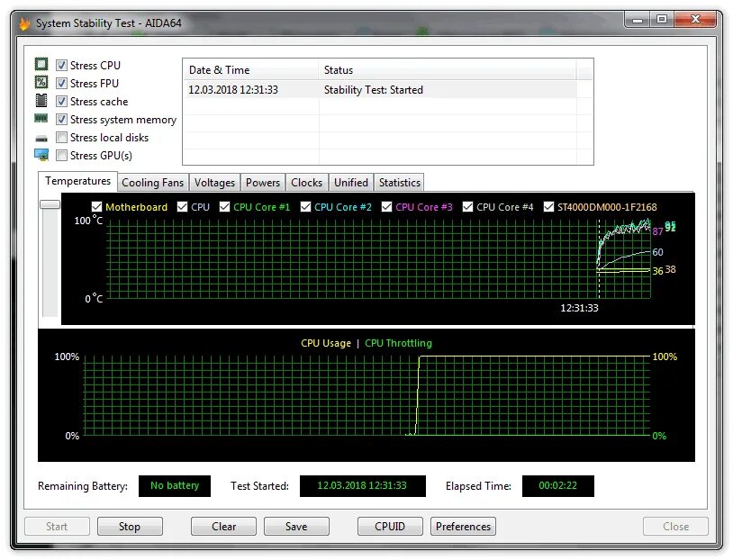Toggle CPU Core #3 graph checkbox

(386, 206)
